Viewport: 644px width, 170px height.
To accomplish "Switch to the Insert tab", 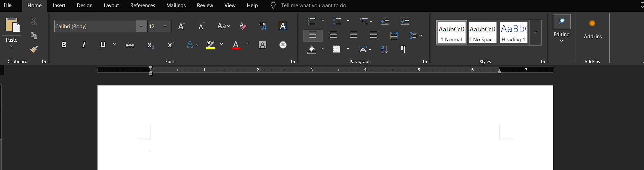I will pyautogui.click(x=59, y=6).
